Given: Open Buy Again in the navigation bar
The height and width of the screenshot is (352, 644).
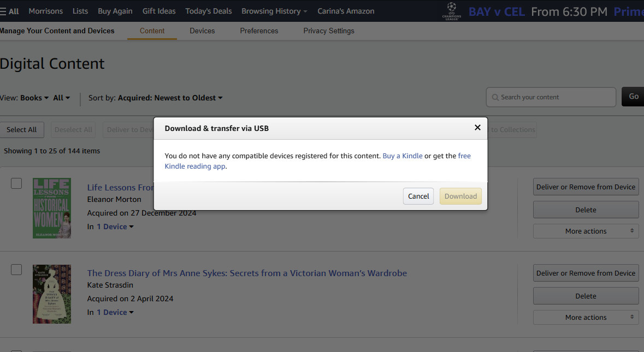Looking at the screenshot, I should tap(115, 11).
